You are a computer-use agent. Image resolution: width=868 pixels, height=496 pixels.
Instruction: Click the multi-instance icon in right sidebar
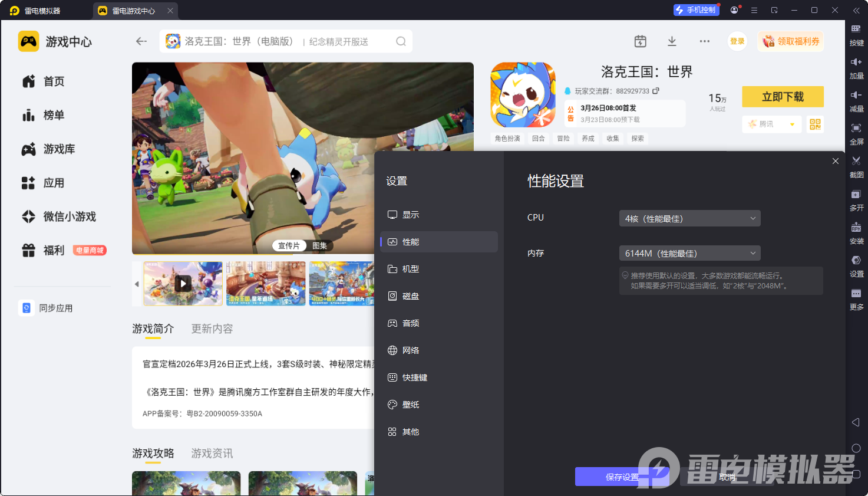856,194
